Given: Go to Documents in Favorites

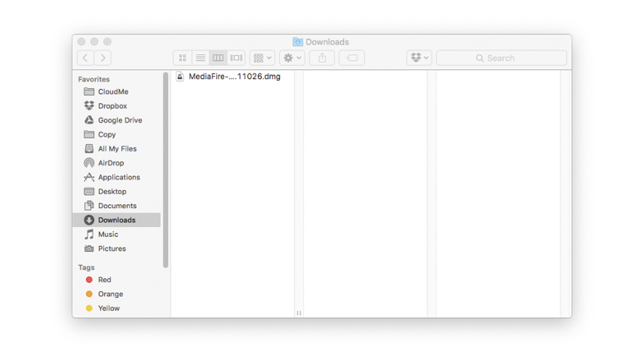Looking at the screenshot, I should (117, 206).
